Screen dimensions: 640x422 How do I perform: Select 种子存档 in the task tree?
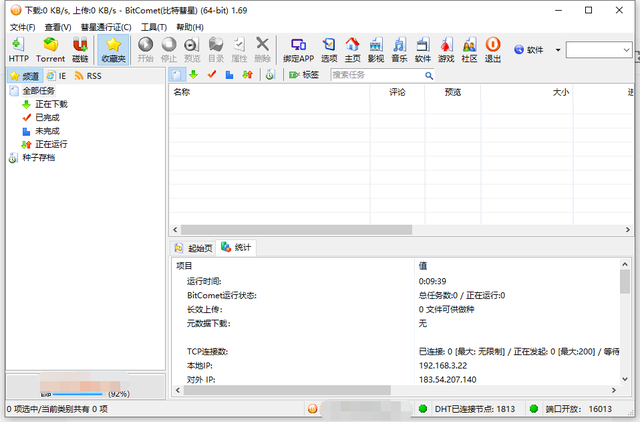coord(38,158)
